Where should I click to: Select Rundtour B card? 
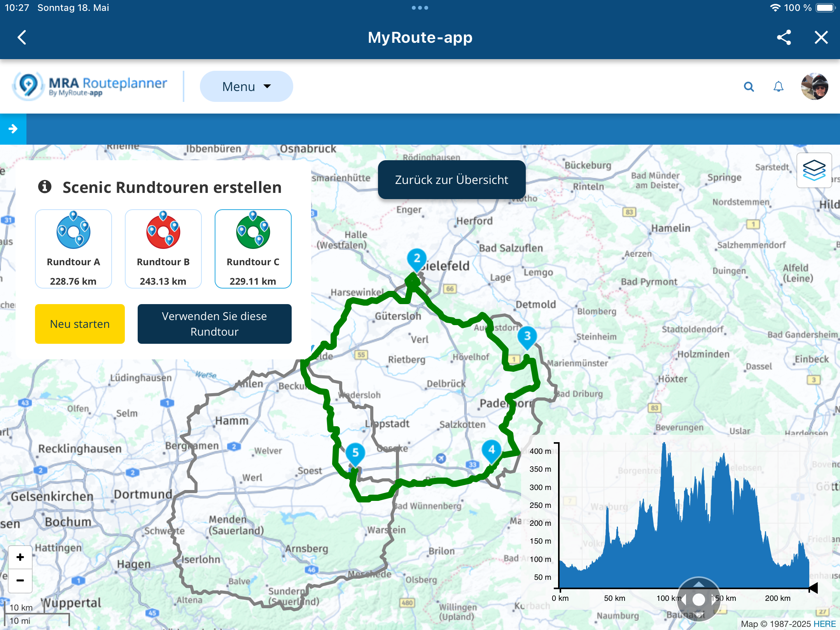[x=163, y=249]
